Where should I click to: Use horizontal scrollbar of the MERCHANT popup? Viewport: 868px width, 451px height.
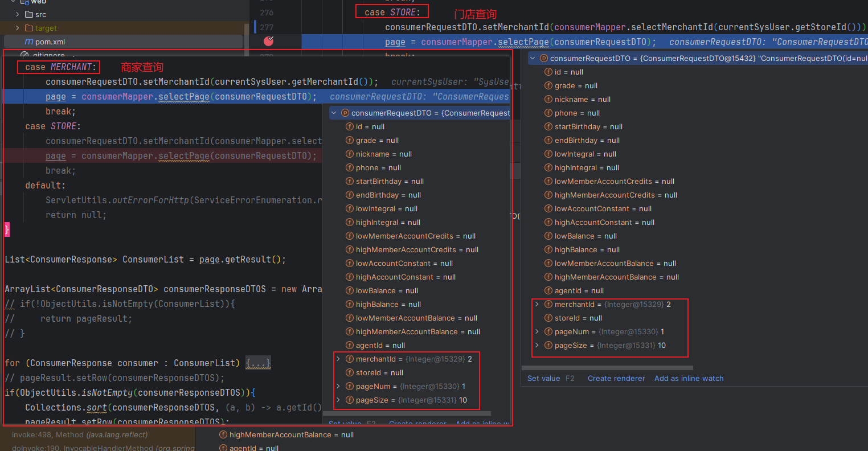[x=407, y=413]
